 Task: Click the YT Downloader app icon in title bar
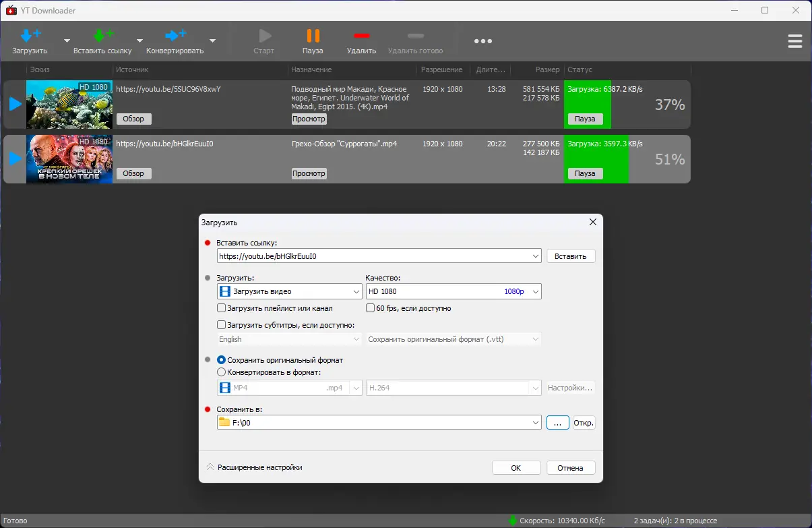(x=11, y=10)
